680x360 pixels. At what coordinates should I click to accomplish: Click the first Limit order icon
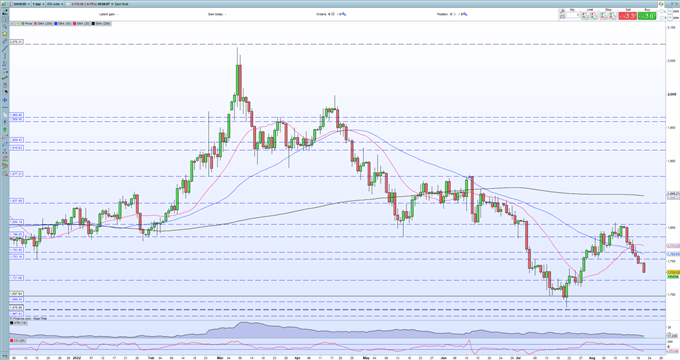coord(585,16)
